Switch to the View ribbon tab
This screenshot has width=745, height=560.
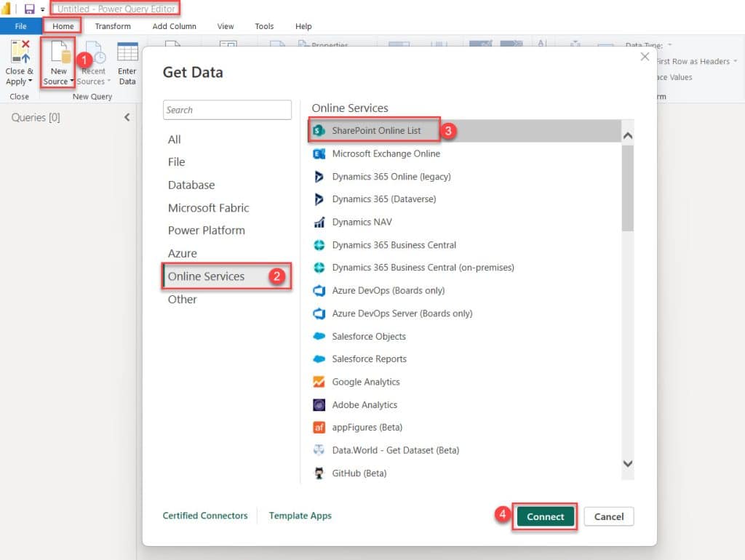pos(226,26)
